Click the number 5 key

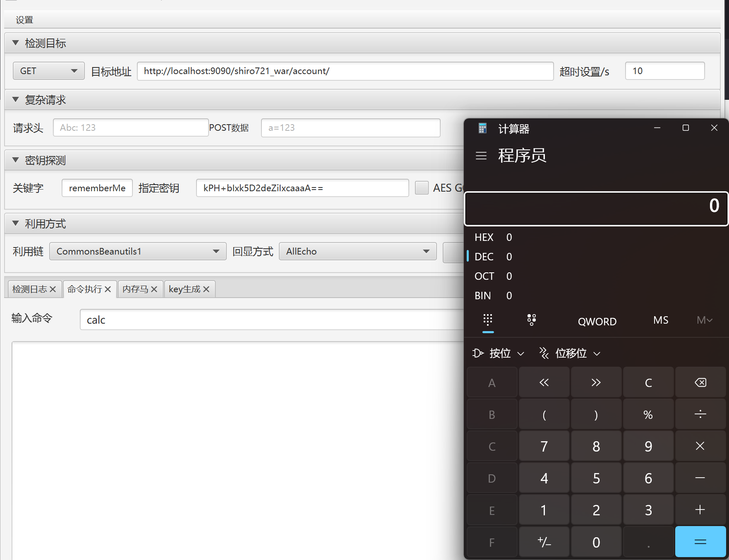tap(596, 478)
